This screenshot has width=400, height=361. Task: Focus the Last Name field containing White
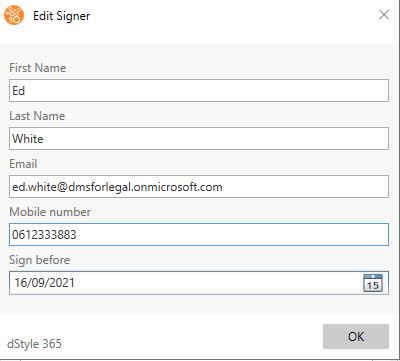click(x=199, y=139)
